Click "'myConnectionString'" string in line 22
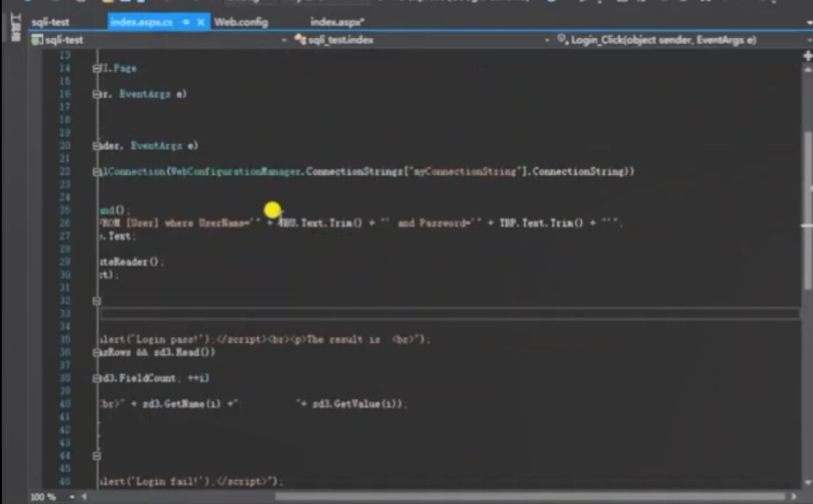 [x=466, y=171]
